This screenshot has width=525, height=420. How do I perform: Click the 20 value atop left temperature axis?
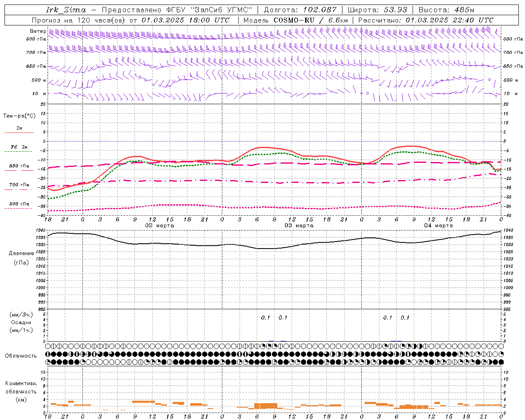43,104
